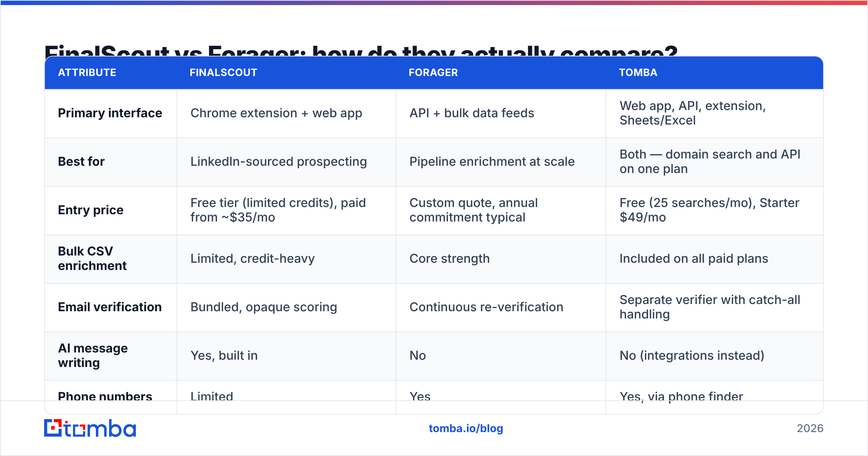This screenshot has height=456, width=868.
Task: Click the 2026 year label
Action: [810, 428]
